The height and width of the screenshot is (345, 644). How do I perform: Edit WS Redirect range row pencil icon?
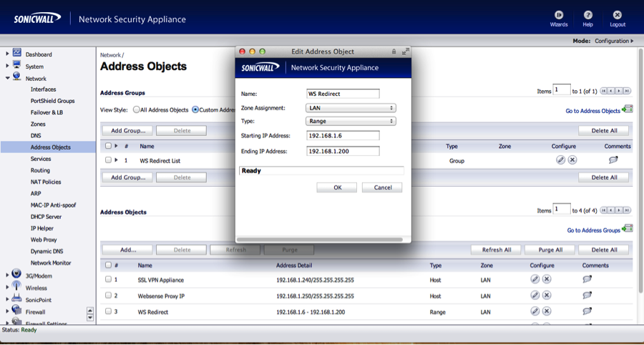(x=535, y=311)
